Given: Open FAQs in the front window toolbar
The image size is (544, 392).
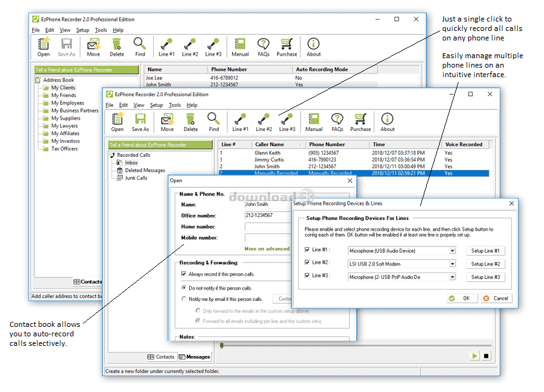Looking at the screenshot, I should [337, 122].
